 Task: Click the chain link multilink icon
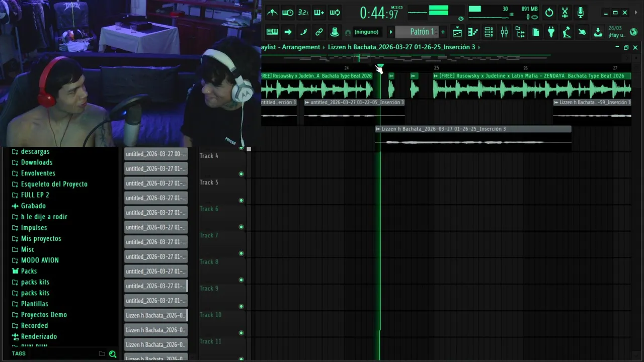point(319,32)
